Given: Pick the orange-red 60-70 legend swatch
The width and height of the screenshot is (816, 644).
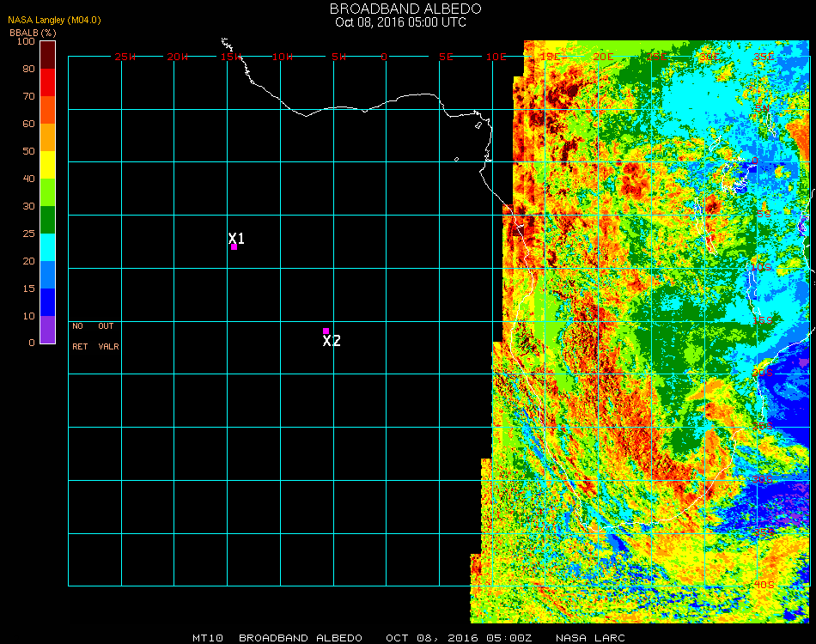Looking at the screenshot, I should coord(47,110).
